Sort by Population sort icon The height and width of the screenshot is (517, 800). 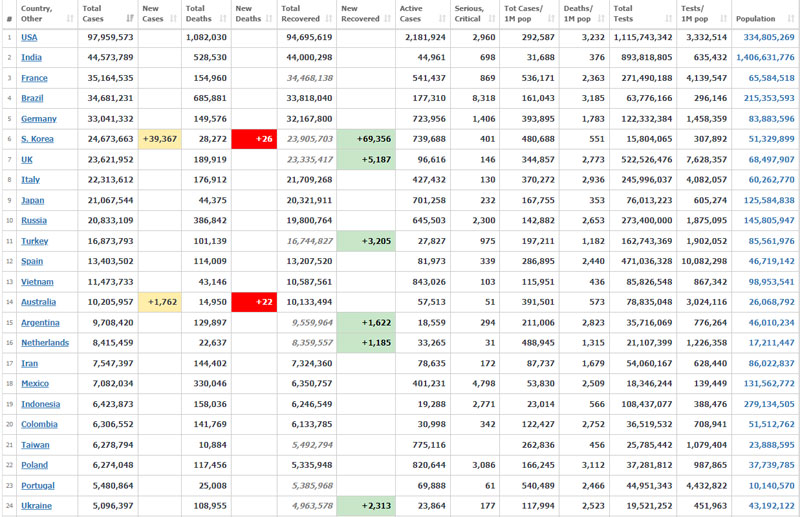791,19
